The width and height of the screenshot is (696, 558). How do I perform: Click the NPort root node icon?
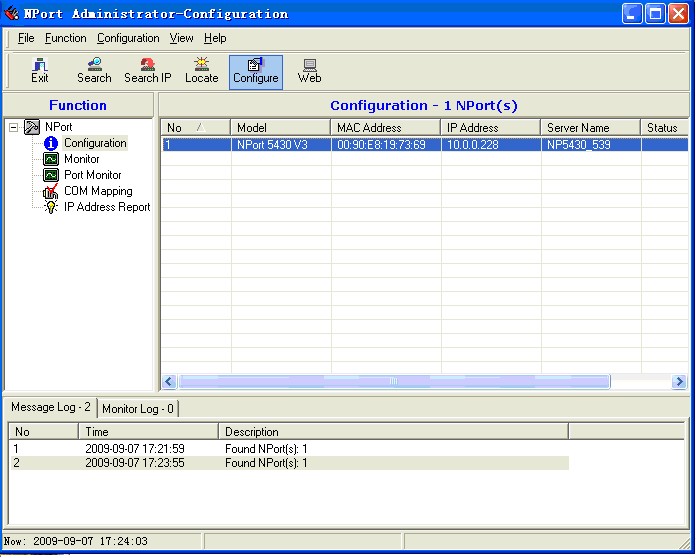(32, 127)
